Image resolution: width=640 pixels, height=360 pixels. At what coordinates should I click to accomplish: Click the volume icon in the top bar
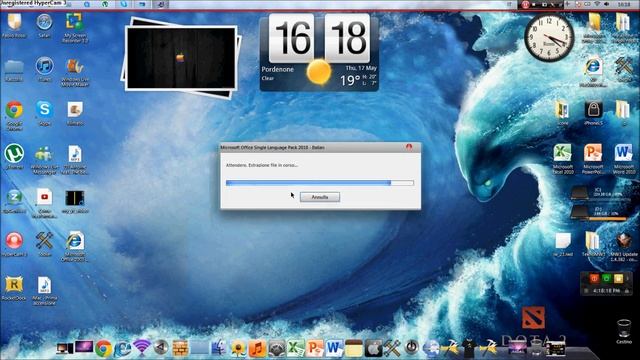607,4
